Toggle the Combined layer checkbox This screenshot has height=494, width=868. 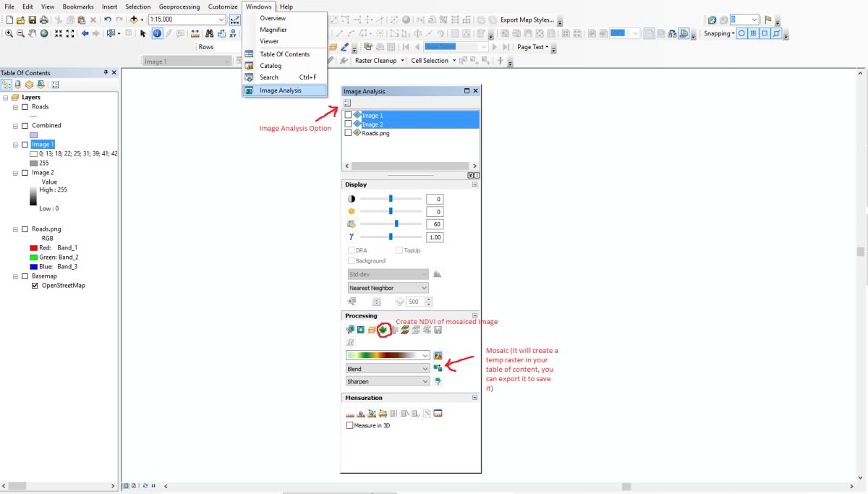(x=25, y=125)
